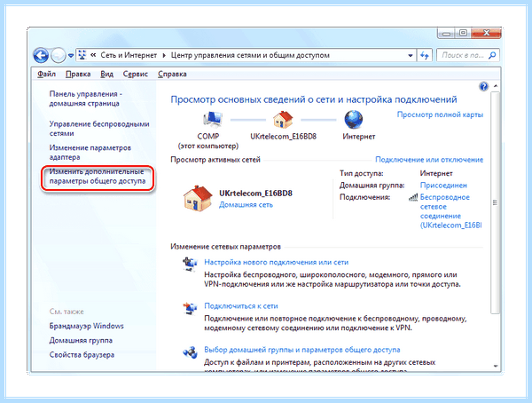Expand breadcrumb arrow after 'Сеть и Интернет'

(x=164, y=55)
